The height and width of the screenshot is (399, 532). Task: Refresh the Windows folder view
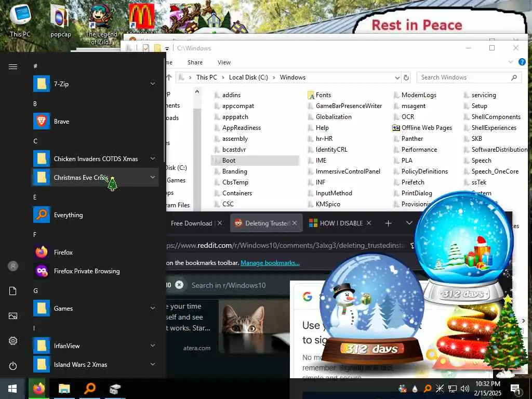406,77
